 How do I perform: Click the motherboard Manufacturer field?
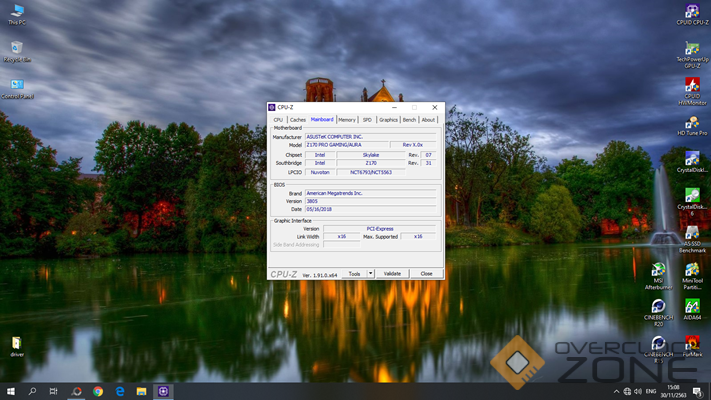pos(370,137)
